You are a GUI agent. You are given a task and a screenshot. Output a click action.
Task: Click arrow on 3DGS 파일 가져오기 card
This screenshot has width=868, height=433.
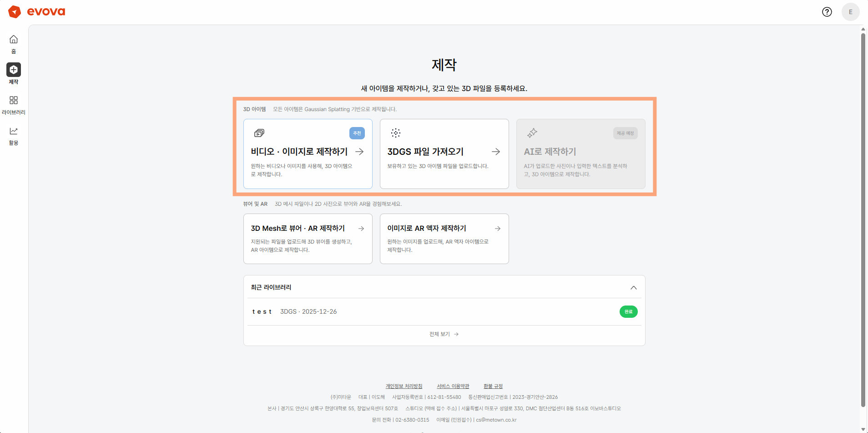(496, 152)
